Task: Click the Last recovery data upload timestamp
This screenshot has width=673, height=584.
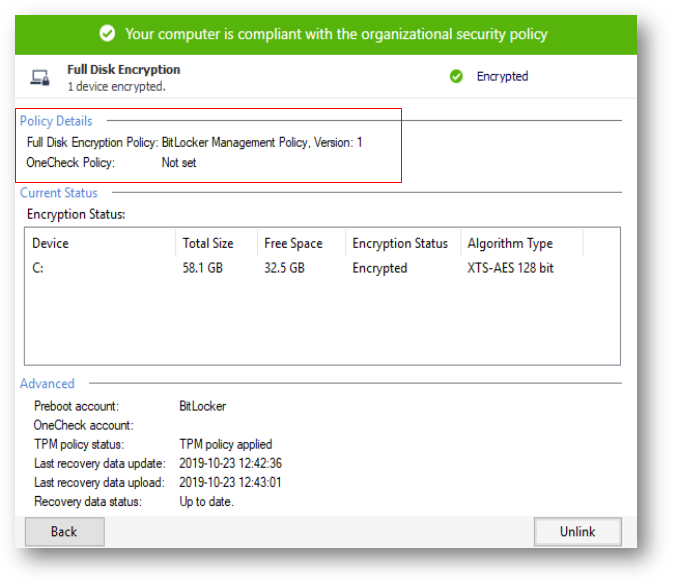Action: click(230, 482)
